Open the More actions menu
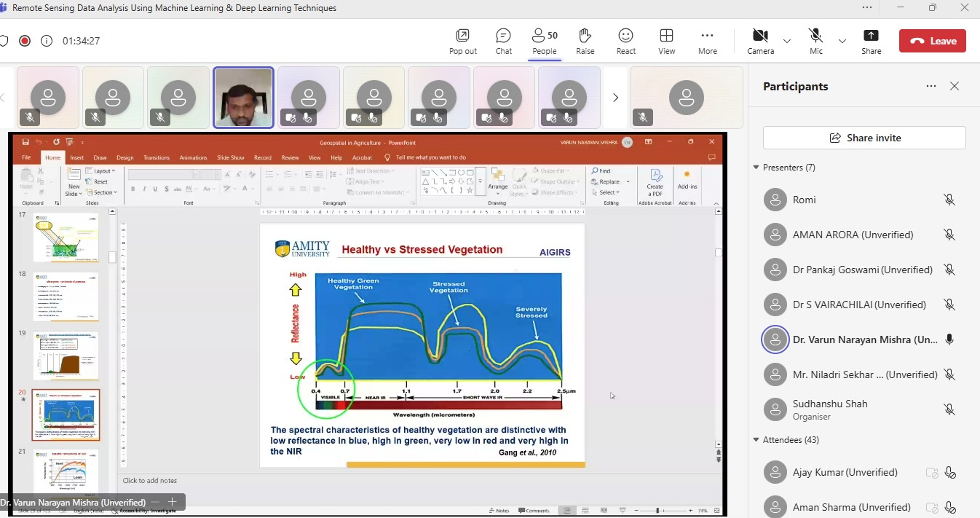Image resolution: width=980 pixels, height=518 pixels. click(707, 42)
